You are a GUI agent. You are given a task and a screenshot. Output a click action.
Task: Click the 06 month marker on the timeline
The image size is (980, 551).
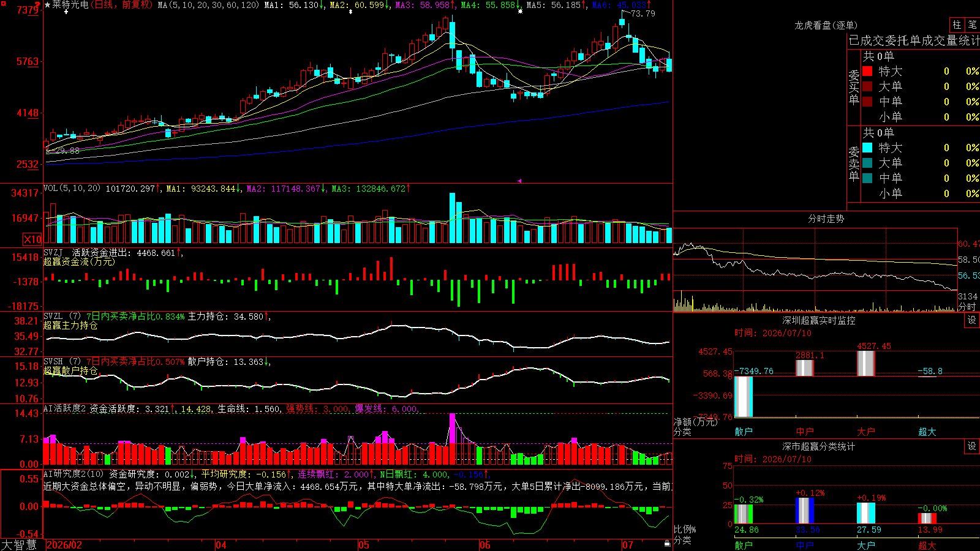(485, 545)
